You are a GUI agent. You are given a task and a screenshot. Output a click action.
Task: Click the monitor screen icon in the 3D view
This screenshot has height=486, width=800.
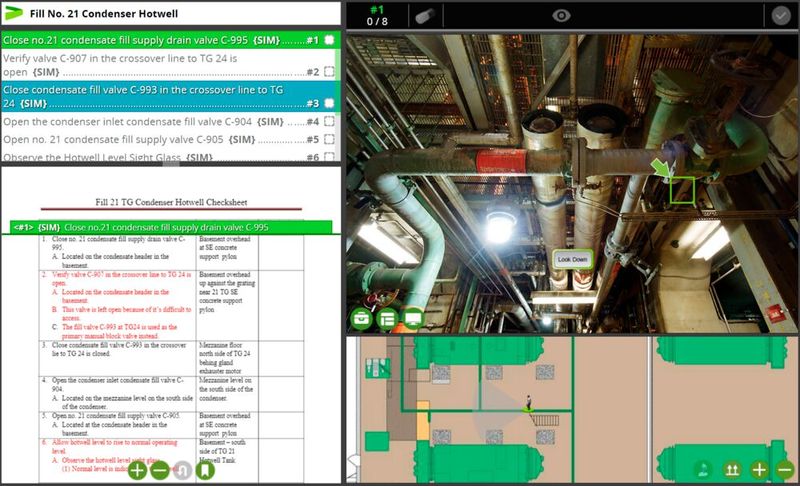pos(413,319)
